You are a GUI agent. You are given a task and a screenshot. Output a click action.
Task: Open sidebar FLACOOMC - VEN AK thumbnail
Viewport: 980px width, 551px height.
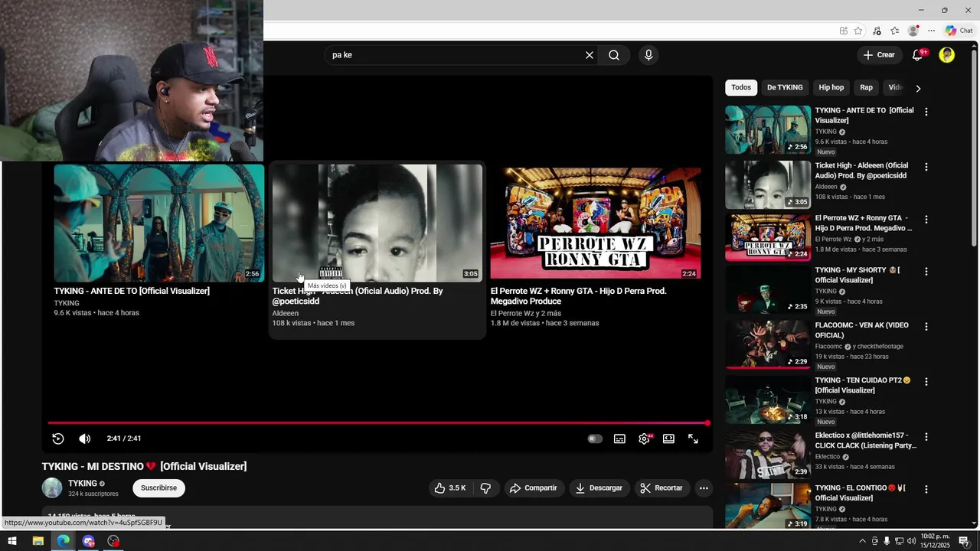768,344
